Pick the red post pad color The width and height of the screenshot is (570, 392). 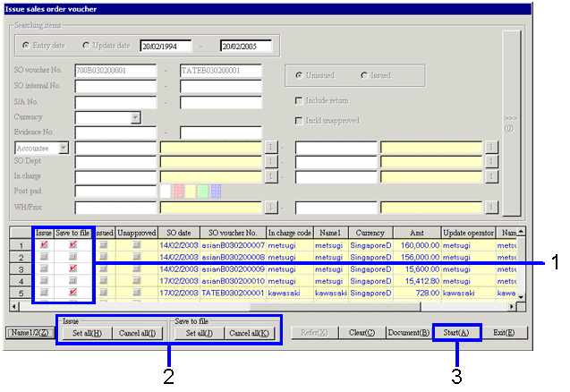[x=178, y=192]
